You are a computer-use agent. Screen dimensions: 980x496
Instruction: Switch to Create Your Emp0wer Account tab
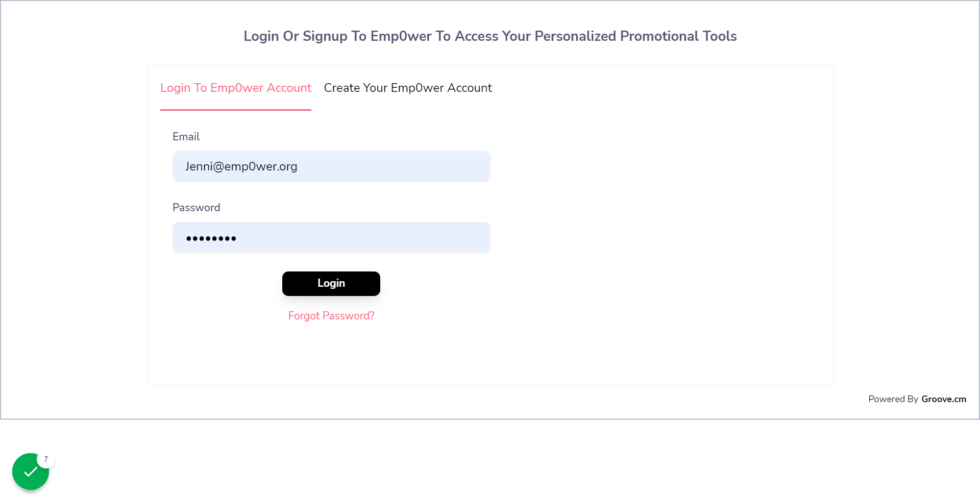click(408, 88)
